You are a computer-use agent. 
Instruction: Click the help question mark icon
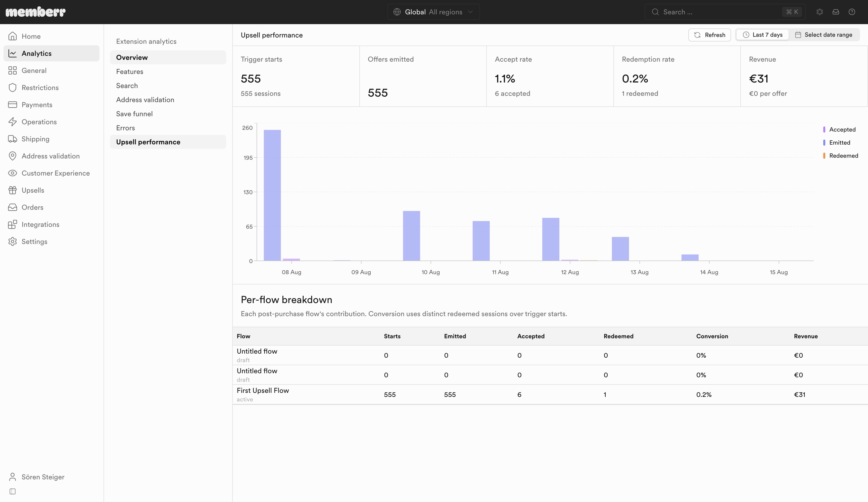coord(852,12)
